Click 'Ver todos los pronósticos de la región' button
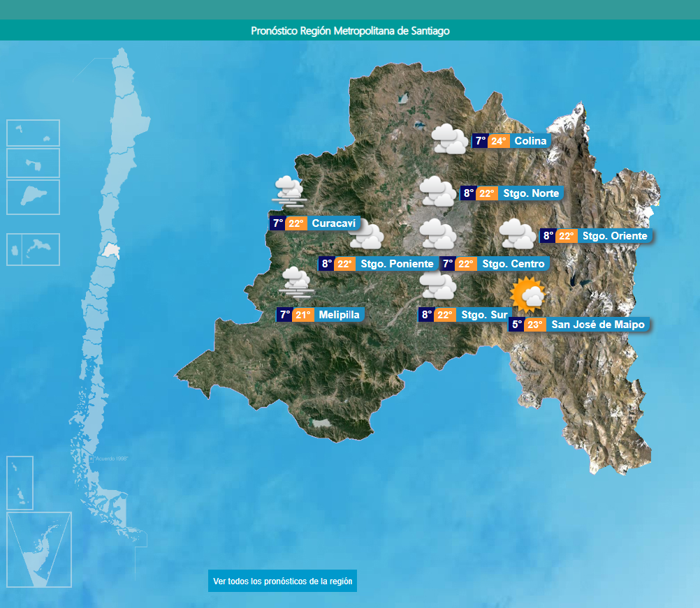This screenshot has height=608, width=700. point(282,581)
